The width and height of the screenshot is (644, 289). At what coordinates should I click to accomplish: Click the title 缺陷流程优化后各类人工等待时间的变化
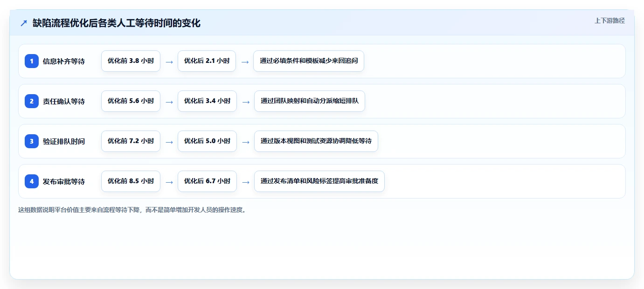click(117, 23)
